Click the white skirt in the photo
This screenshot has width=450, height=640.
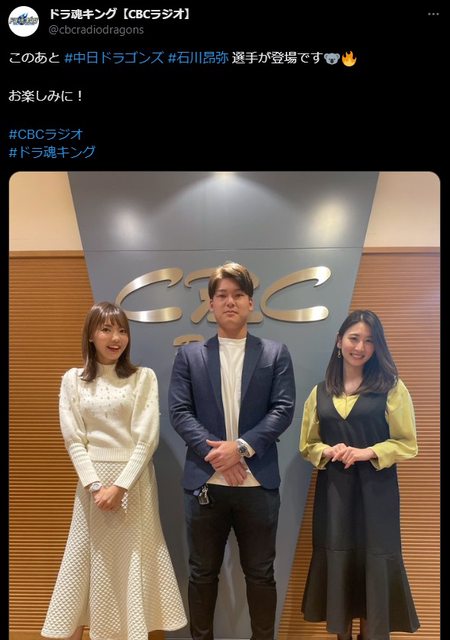pyautogui.click(x=114, y=551)
